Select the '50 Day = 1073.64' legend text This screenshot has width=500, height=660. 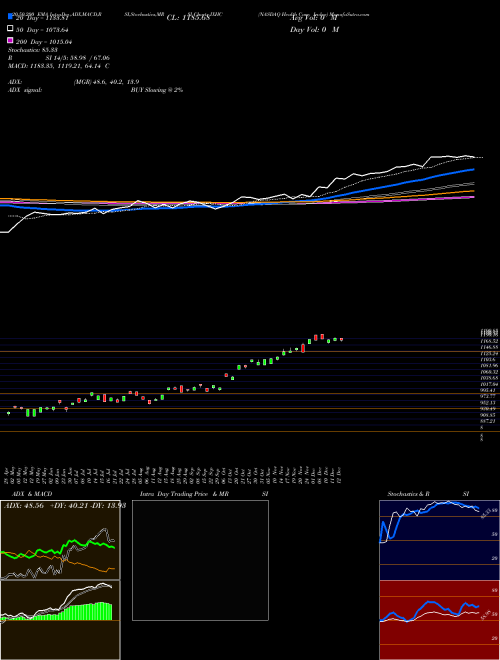[42, 30]
